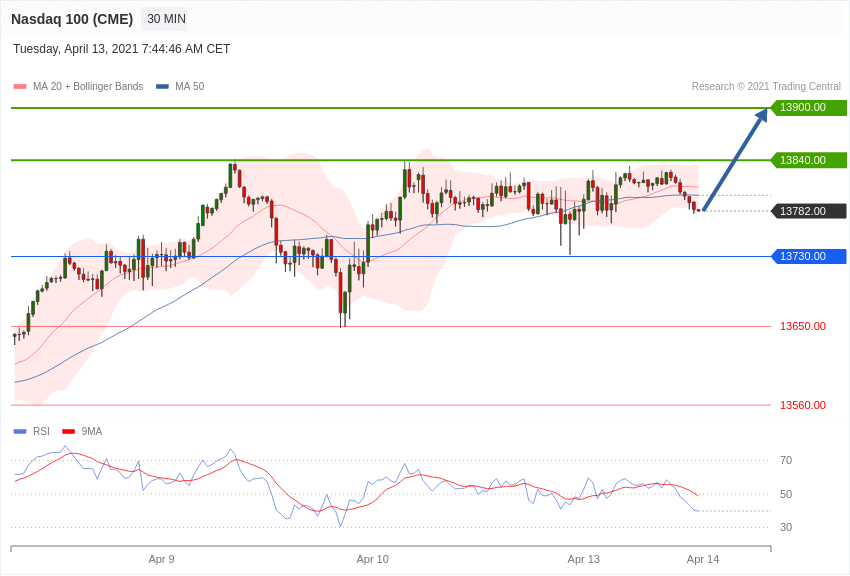This screenshot has height=576, width=850.
Task: Click the blue MA 50 legend swatch
Action: click(163, 86)
